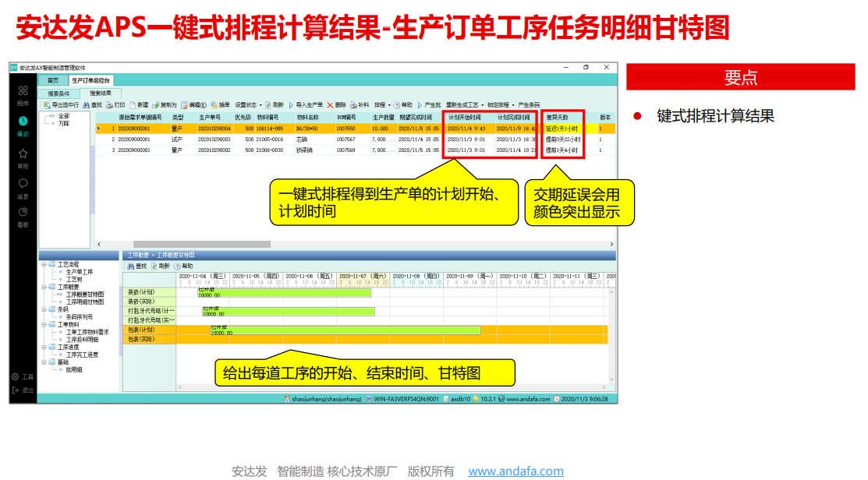Collapse the 基础 tree folder
Viewport: 868px width, 480px height.
(x=44, y=362)
